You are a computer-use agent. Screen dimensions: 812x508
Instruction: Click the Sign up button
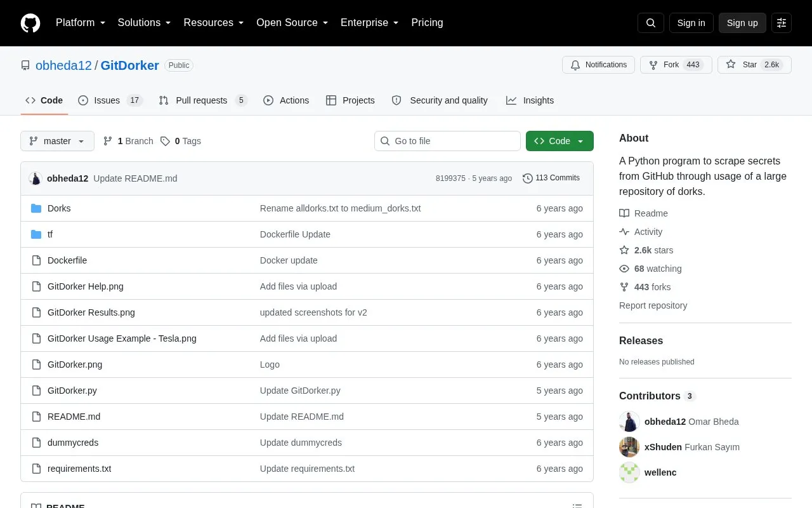(742, 23)
